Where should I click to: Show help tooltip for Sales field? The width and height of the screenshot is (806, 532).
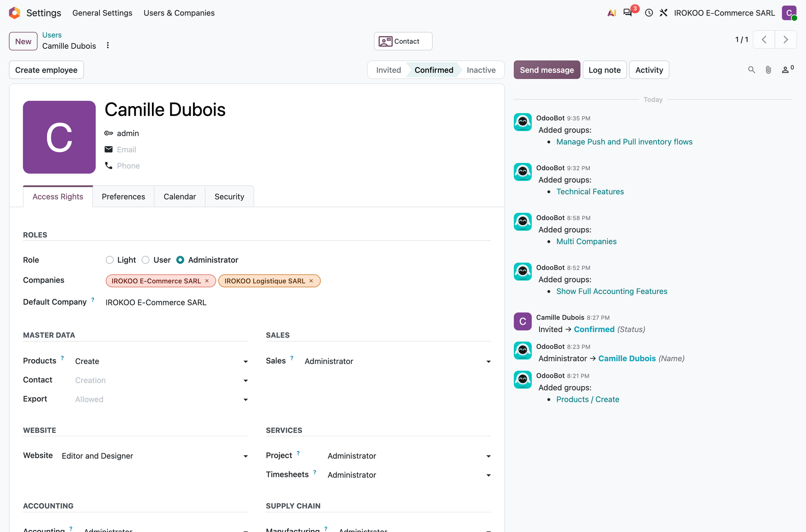click(x=292, y=358)
